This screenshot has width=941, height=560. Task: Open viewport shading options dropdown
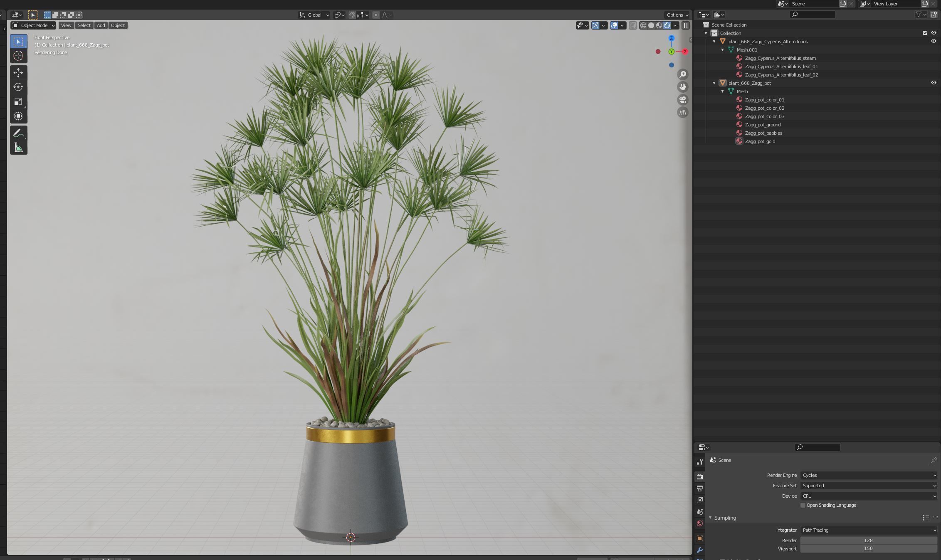click(x=675, y=25)
